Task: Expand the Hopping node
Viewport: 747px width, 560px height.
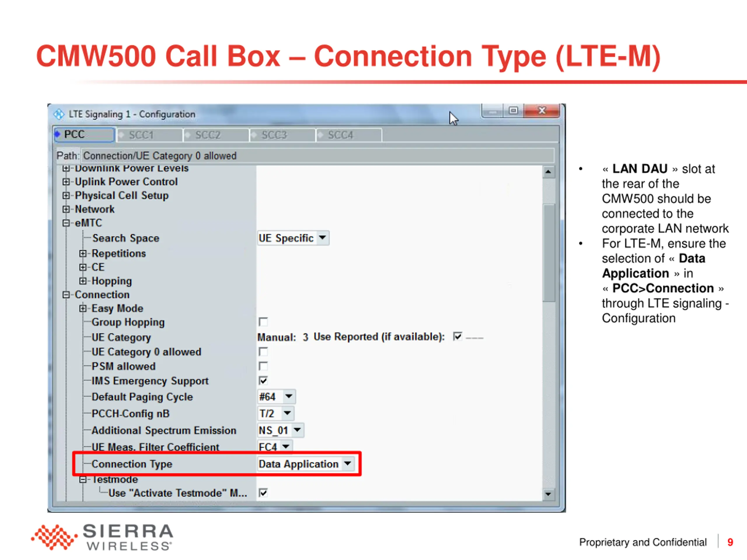Action: pos(83,281)
